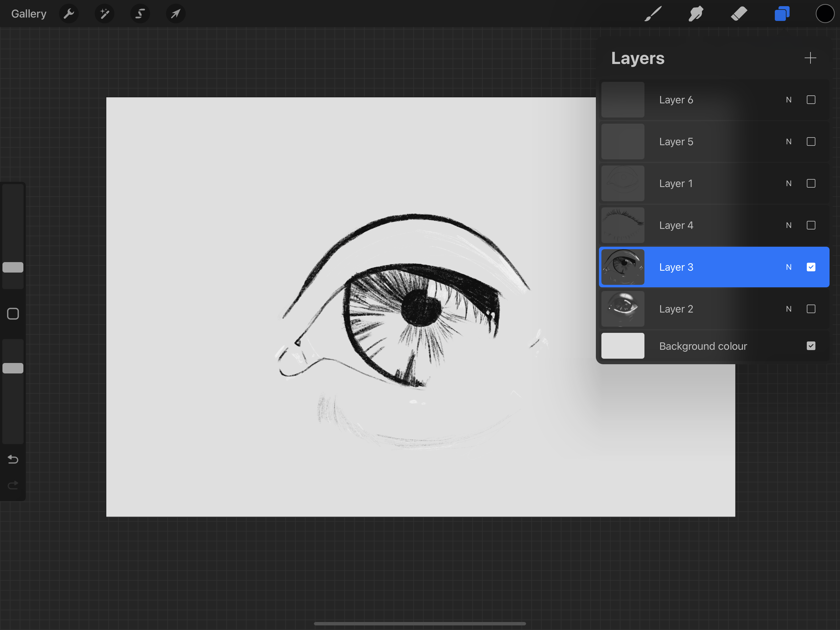Open the Layers panel icon

coord(782,14)
